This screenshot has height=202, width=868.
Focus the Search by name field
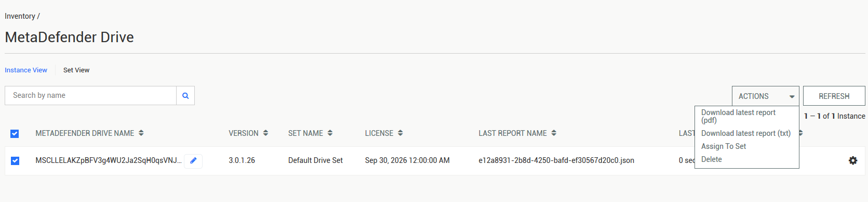[x=91, y=96]
